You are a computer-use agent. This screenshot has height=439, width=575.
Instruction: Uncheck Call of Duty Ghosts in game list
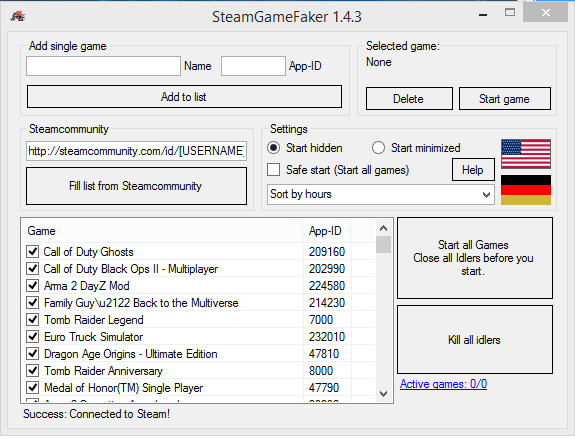tap(33, 252)
